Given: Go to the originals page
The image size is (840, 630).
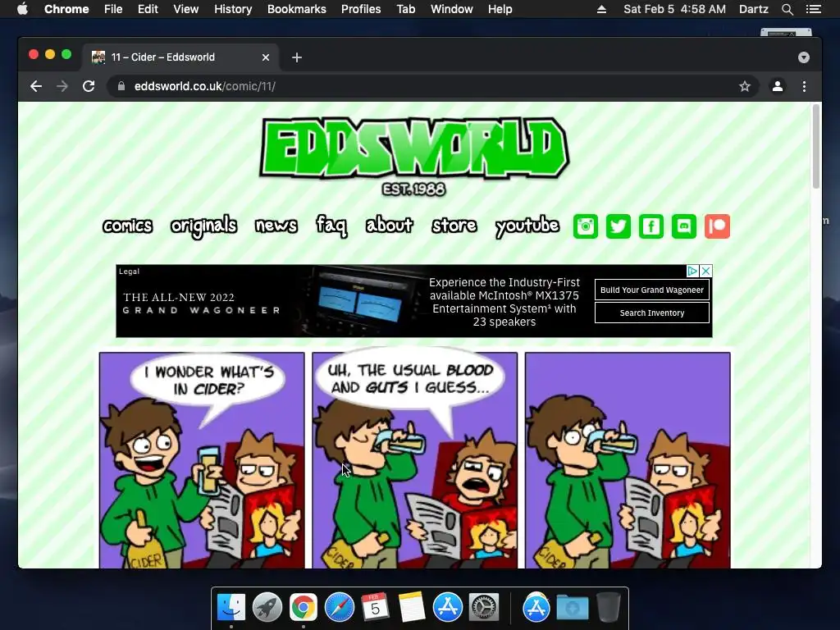Looking at the screenshot, I should 203,226.
